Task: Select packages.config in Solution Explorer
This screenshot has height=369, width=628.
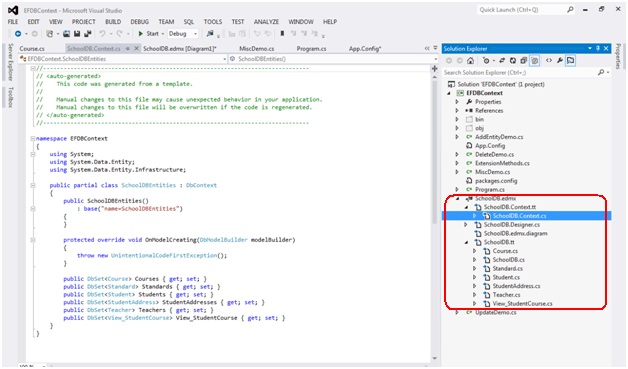Action: click(x=496, y=181)
